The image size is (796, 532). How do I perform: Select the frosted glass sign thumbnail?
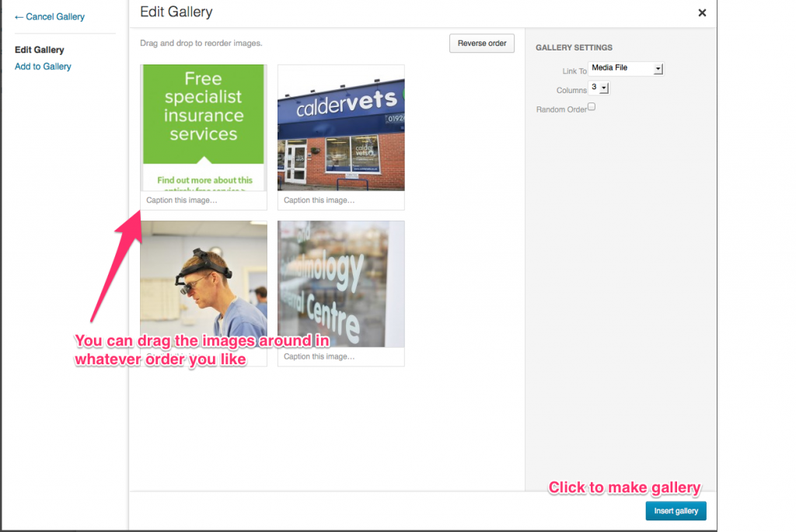(x=340, y=283)
